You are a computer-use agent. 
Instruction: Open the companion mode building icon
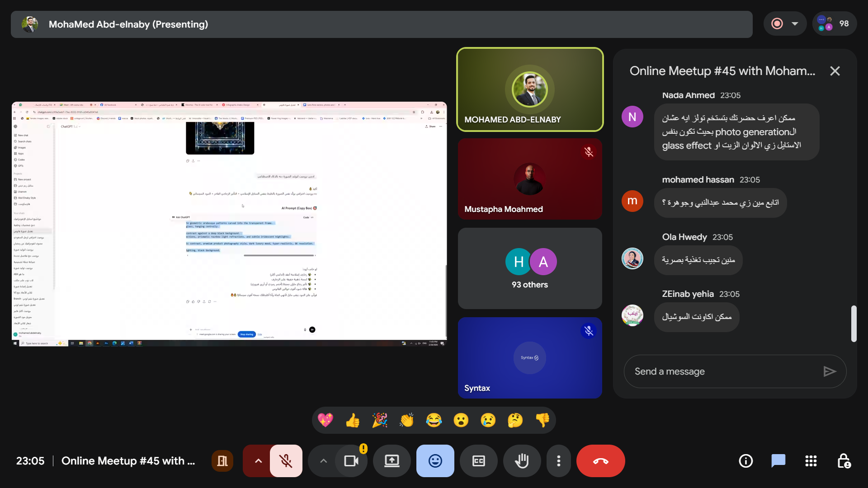click(x=222, y=461)
